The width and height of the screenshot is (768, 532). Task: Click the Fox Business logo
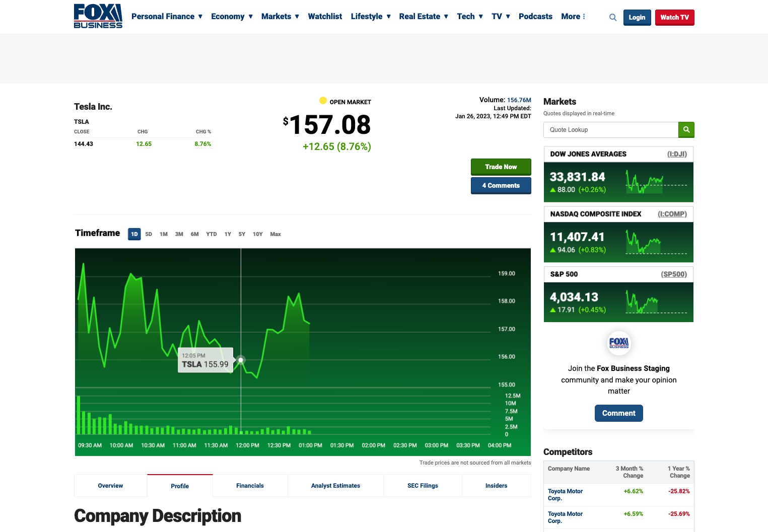[x=98, y=17]
